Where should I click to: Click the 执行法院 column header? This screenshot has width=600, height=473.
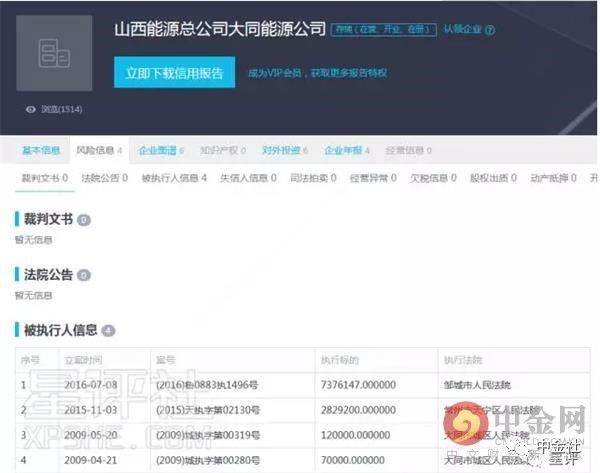click(463, 360)
